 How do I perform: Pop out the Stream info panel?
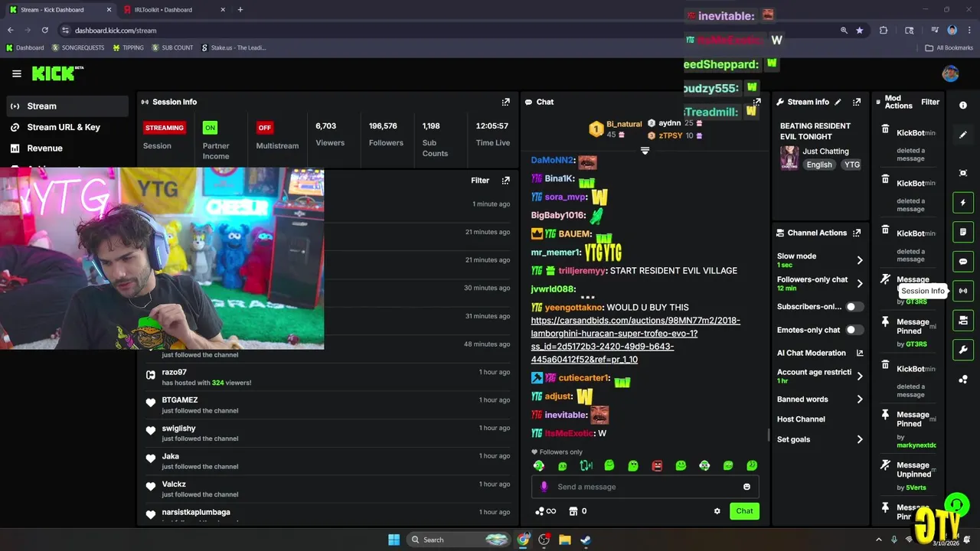857,102
